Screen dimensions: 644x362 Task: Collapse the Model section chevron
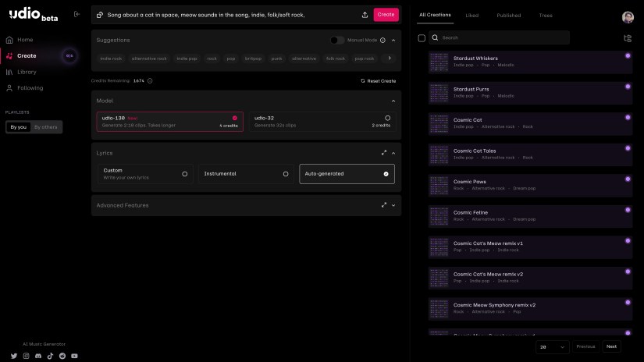[393, 101]
